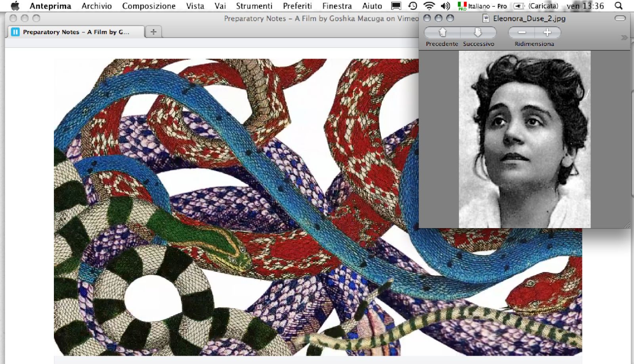Minimize the Eleonora_Duse_2.jpg Preview window

439,18
